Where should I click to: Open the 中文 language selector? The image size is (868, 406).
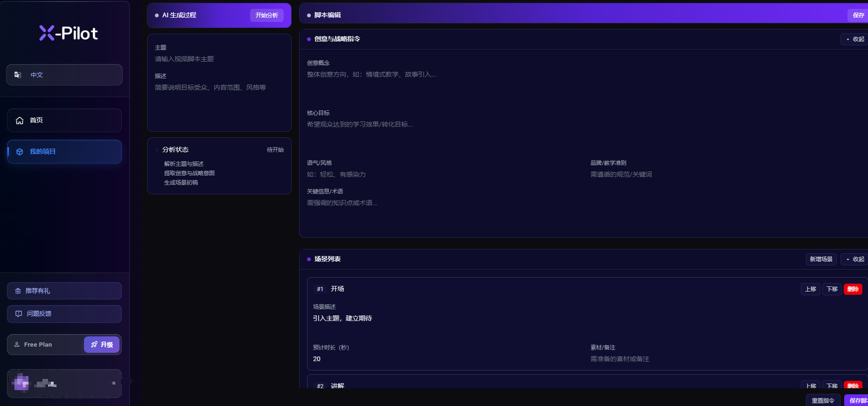coord(64,75)
